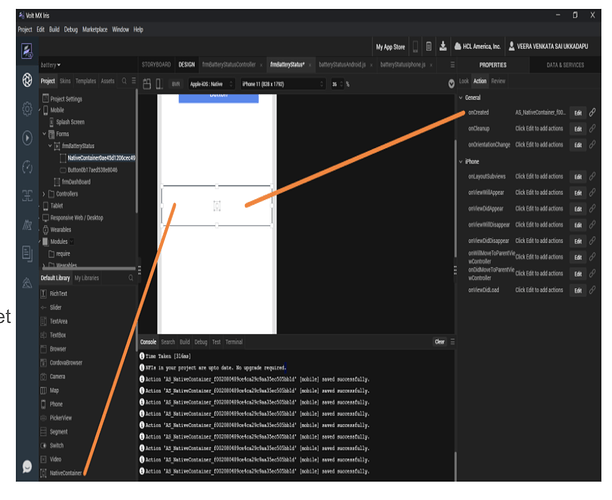This screenshot has height=500, width=612.
Task: Open the Modules dropdown arrow
Action: click(x=71, y=242)
